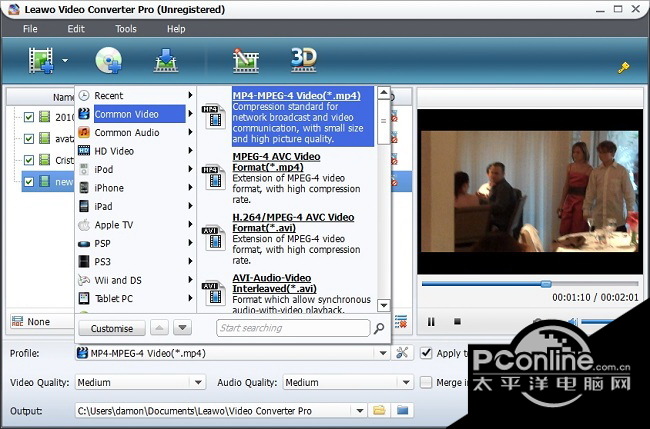Click the iPod device icon
650x429 pixels.
tap(84, 169)
